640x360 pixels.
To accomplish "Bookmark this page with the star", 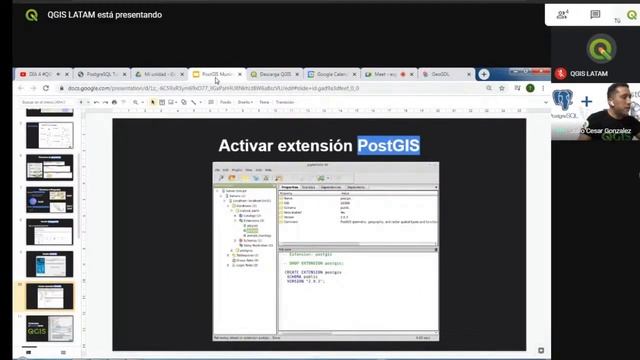I will [x=502, y=88].
